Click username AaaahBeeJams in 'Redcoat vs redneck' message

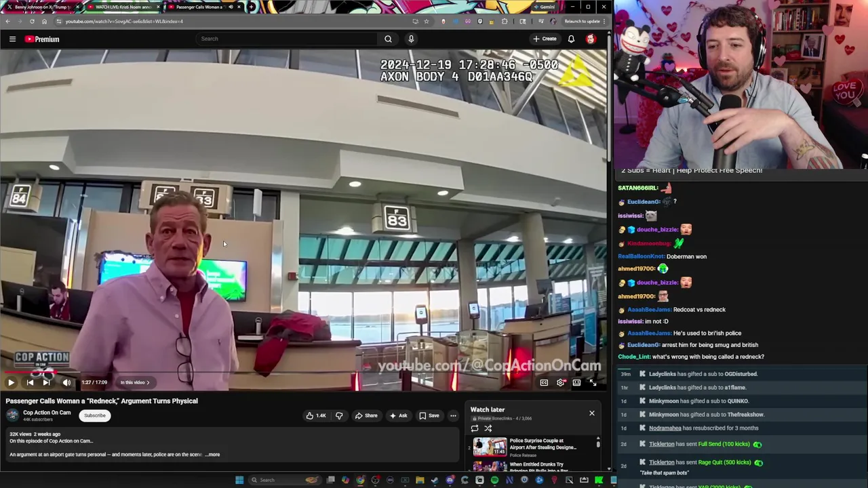coord(649,310)
